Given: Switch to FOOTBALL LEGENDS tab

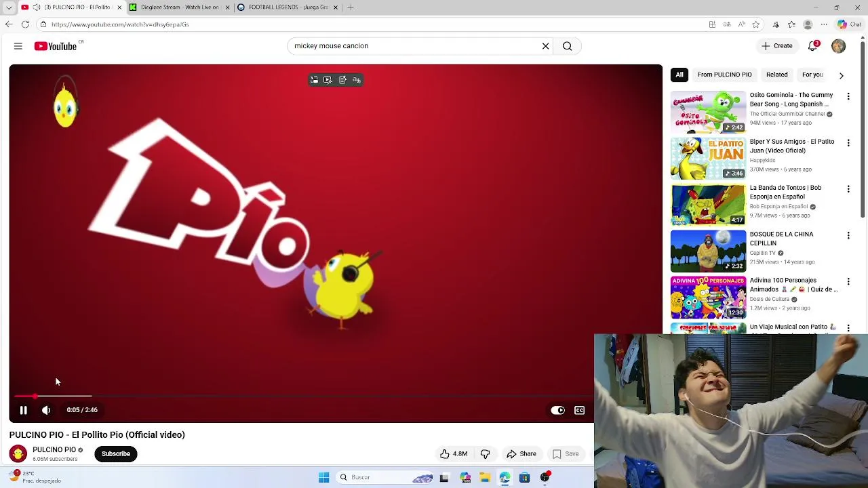Looking at the screenshot, I should (x=287, y=7).
